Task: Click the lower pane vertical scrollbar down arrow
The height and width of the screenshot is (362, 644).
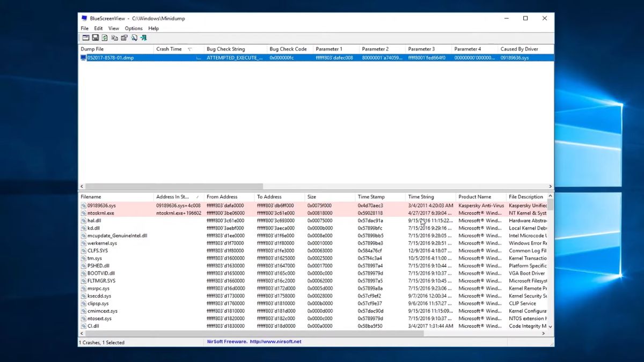Action: coord(551,326)
